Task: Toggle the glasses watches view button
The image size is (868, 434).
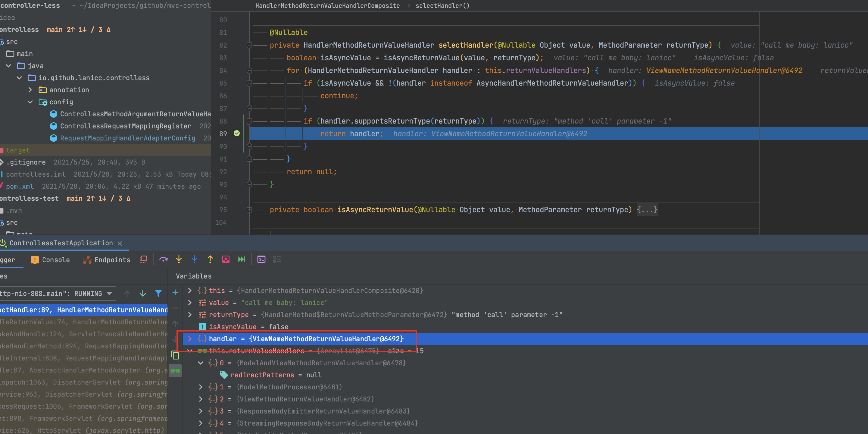Action: (x=175, y=371)
